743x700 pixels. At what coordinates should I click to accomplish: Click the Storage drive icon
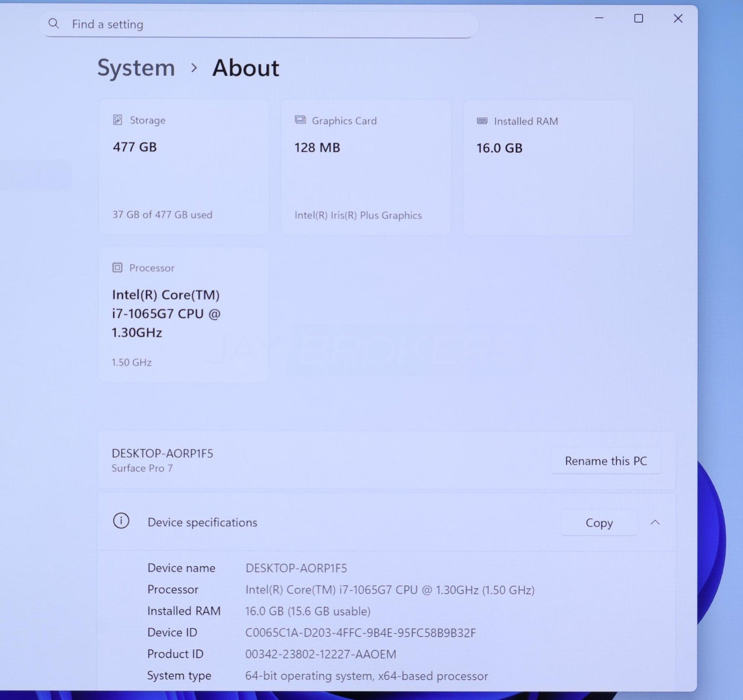tap(117, 120)
